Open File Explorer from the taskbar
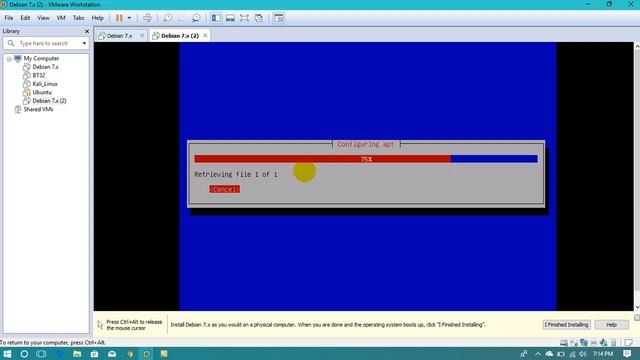The height and width of the screenshot is (360, 640). coord(77,354)
